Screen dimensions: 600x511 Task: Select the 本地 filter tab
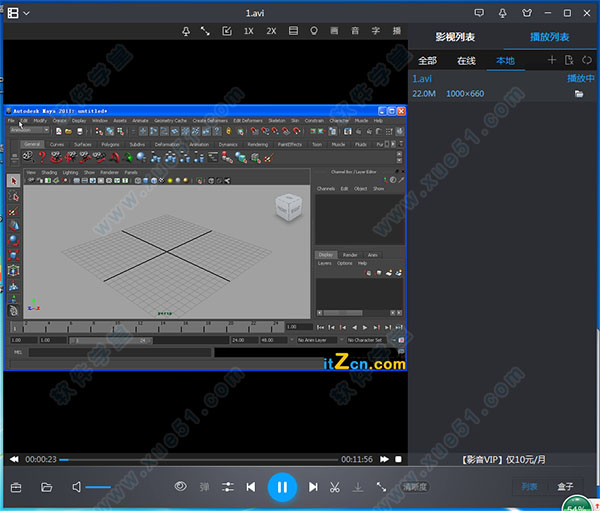pyautogui.click(x=505, y=60)
